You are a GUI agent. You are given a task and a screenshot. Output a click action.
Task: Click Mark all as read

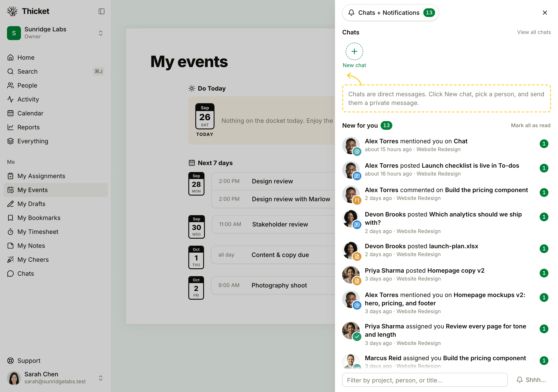coord(530,125)
